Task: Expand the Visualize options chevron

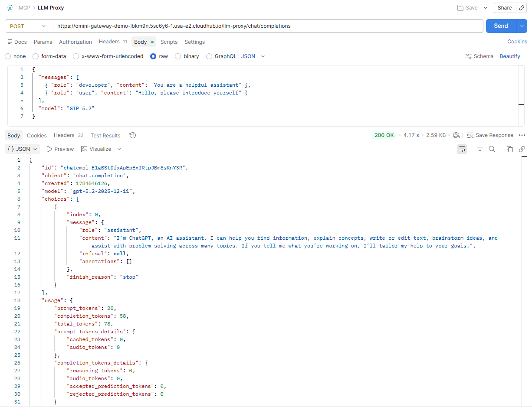Action: [119, 149]
